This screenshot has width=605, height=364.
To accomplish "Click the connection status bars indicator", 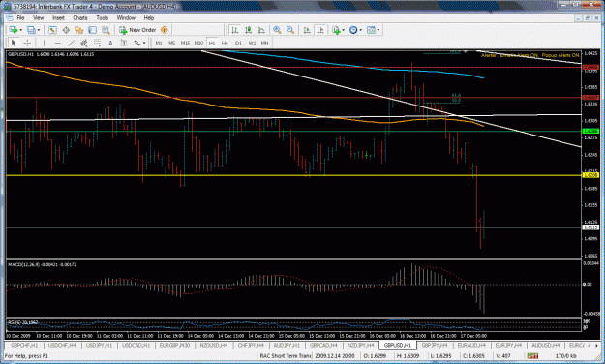I will click(532, 356).
